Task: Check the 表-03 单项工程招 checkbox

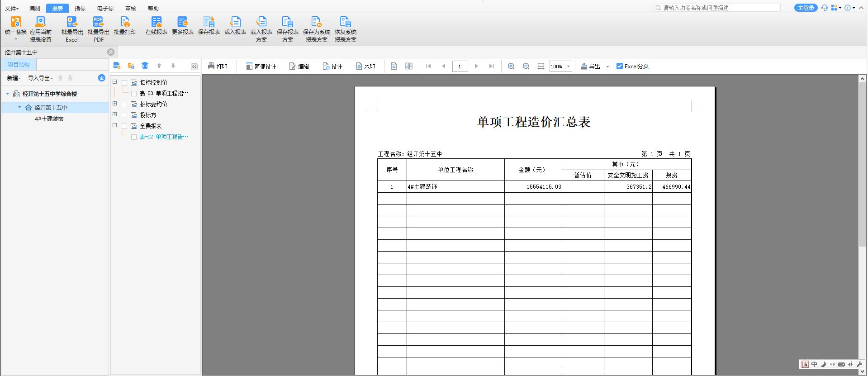Action: 134,94
